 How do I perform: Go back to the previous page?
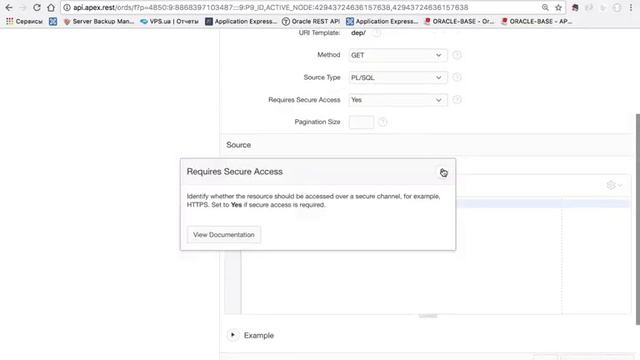pos(9,7)
